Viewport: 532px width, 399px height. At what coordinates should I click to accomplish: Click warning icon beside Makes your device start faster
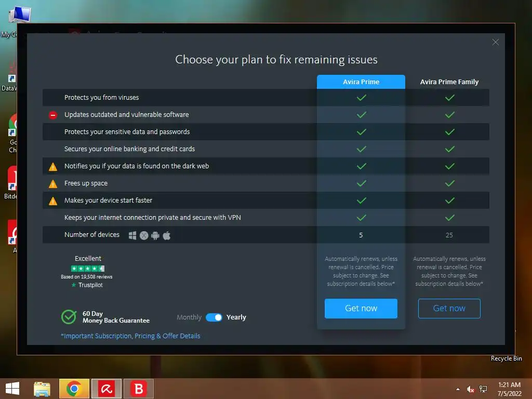[x=52, y=201]
